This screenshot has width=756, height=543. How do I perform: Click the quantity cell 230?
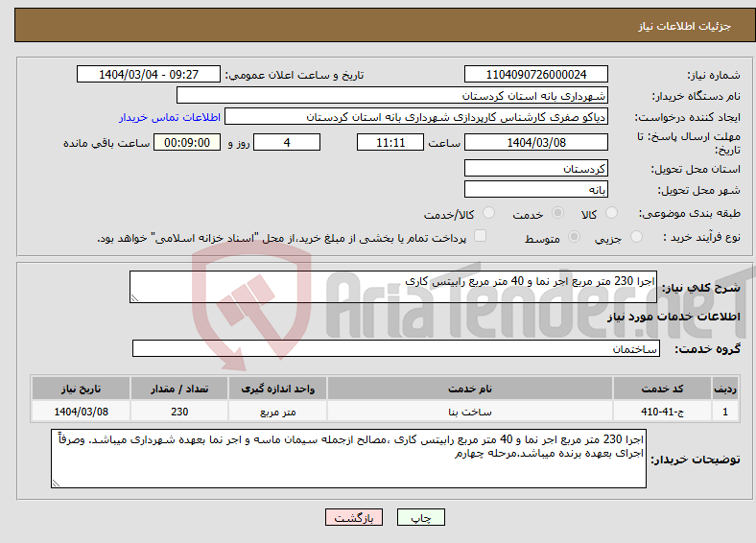178,412
